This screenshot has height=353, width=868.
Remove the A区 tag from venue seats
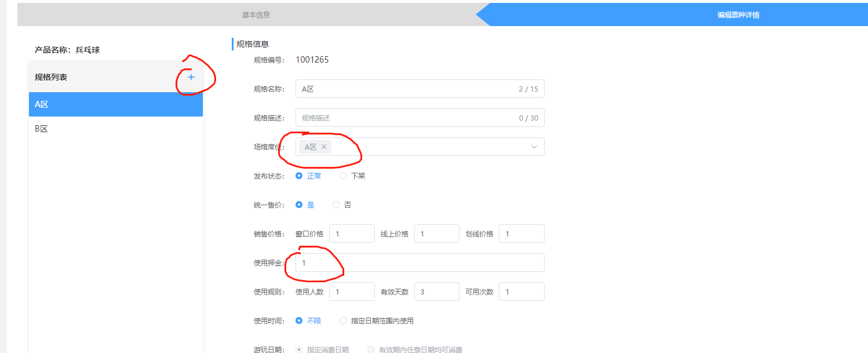[324, 147]
